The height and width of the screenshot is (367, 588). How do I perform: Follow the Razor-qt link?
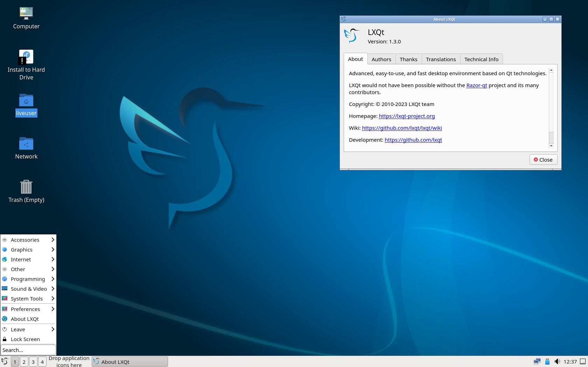477,85
